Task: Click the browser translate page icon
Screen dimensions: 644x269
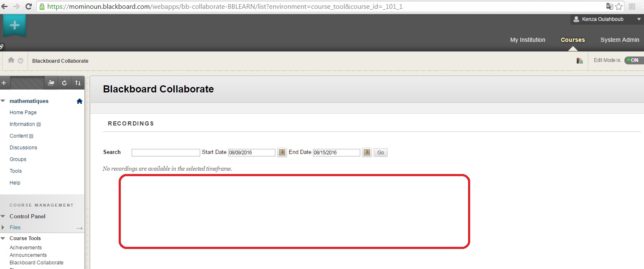Action: [610, 7]
